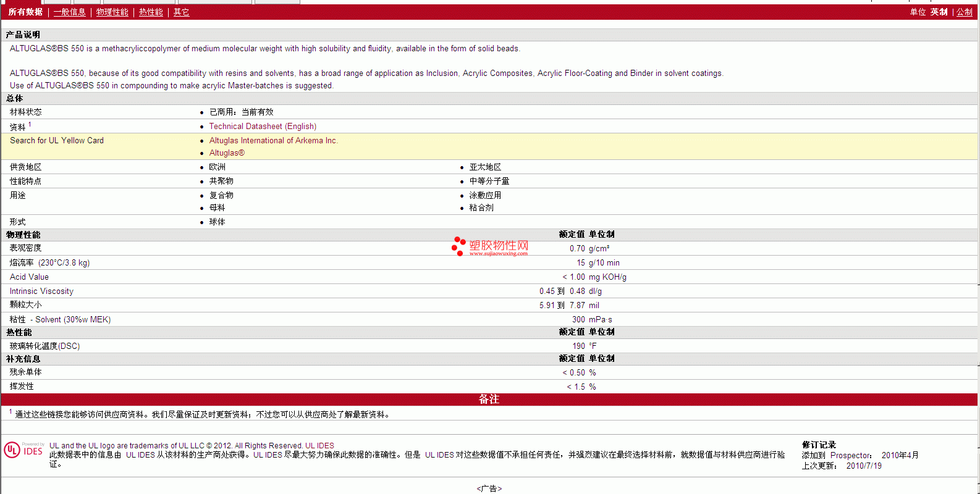
Task: Click the 颗粒大小 property label
Action: [25, 304]
